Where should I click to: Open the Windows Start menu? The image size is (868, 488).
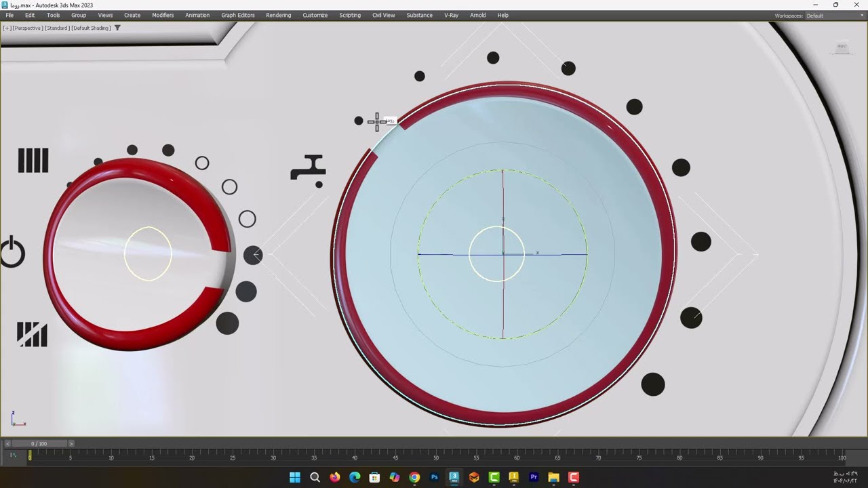click(295, 477)
